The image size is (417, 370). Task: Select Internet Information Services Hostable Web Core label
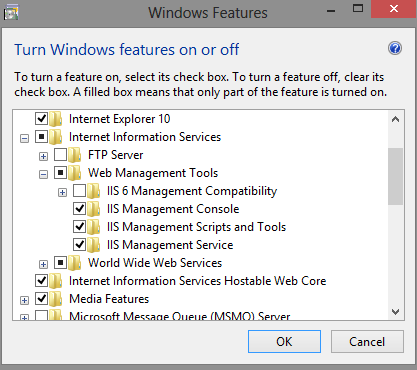point(197,281)
